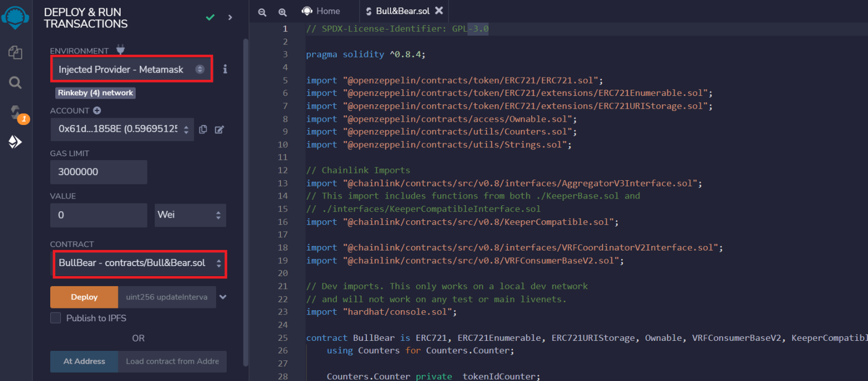
Task: Close the Bull&Bear.sol tab
Action: [439, 11]
